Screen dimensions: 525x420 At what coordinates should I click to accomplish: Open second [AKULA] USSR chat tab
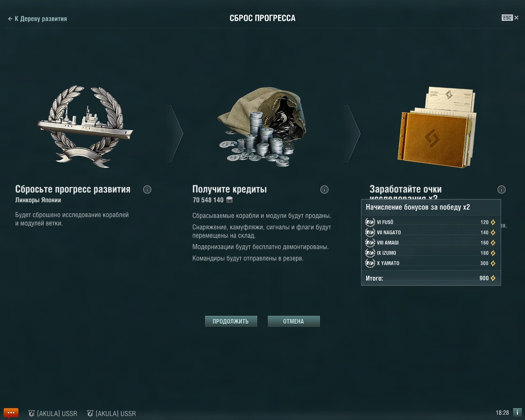111,413
